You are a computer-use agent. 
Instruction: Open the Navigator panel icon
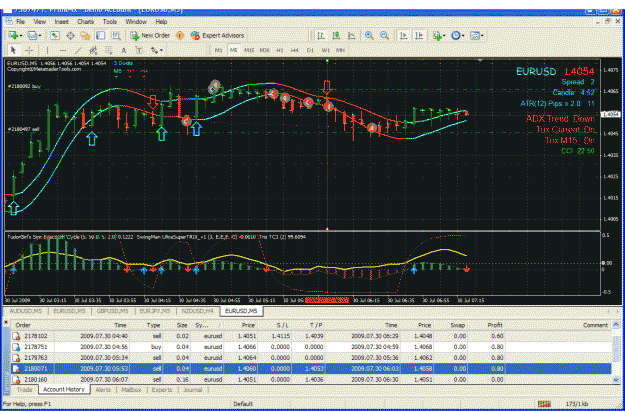tap(85, 35)
